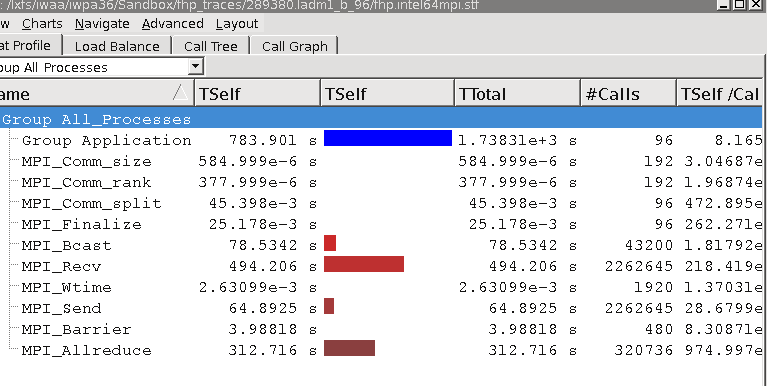Click MPI_Bcast call count 43200
The width and height of the screenshot is (767, 386).
tap(649, 245)
